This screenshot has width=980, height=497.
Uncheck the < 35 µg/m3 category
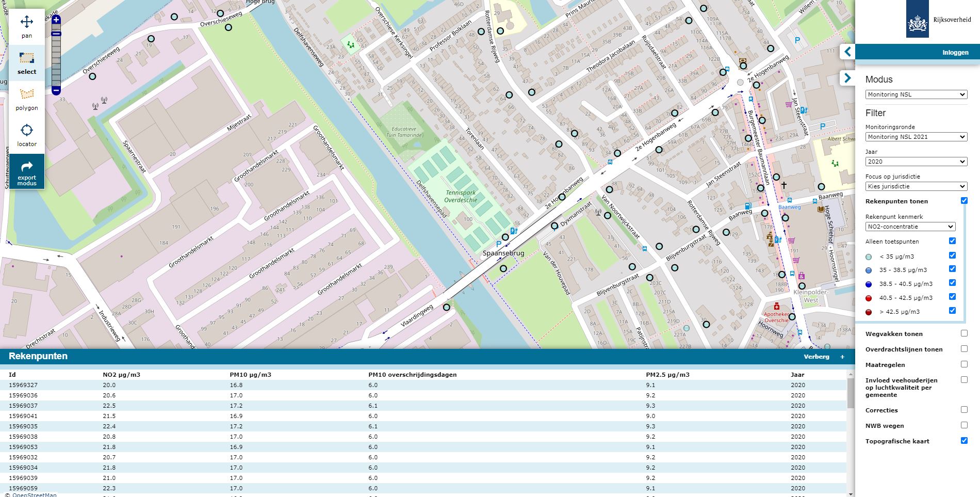(x=952, y=255)
